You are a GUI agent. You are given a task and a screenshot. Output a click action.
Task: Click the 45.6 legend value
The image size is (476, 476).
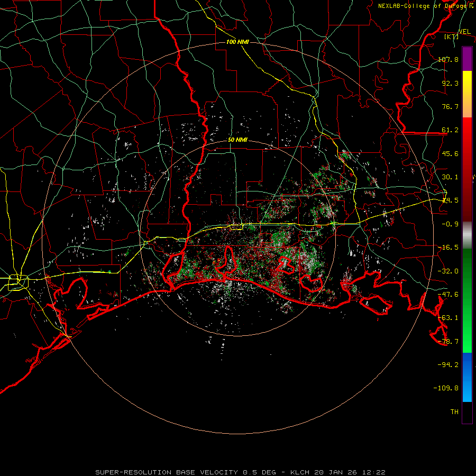pyautogui.click(x=450, y=153)
